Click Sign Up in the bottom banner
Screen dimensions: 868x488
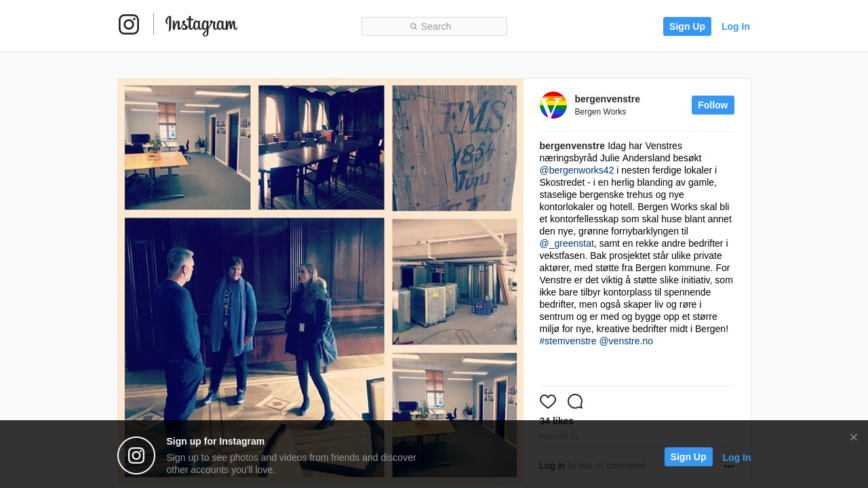688,457
